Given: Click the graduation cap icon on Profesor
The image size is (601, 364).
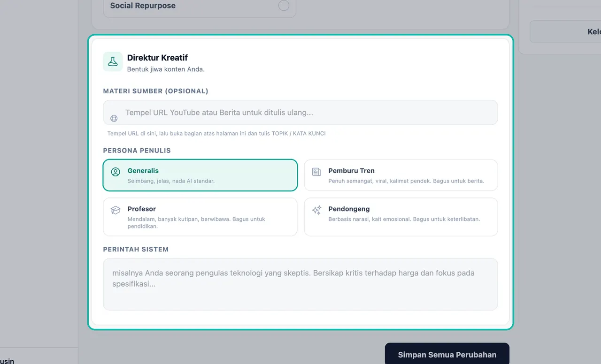Looking at the screenshot, I should [116, 210].
